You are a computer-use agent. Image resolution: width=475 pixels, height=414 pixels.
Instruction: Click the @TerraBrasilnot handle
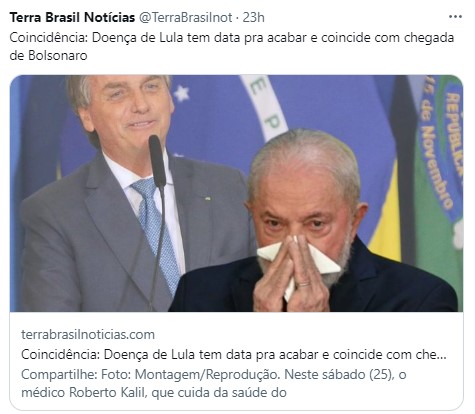click(x=185, y=17)
